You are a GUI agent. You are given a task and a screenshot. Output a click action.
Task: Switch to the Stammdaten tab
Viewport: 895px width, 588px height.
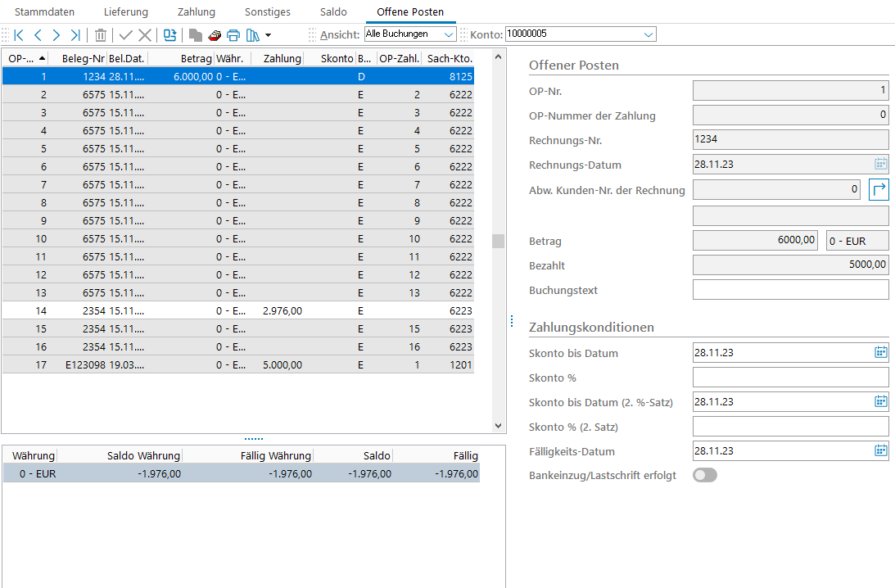(x=44, y=12)
